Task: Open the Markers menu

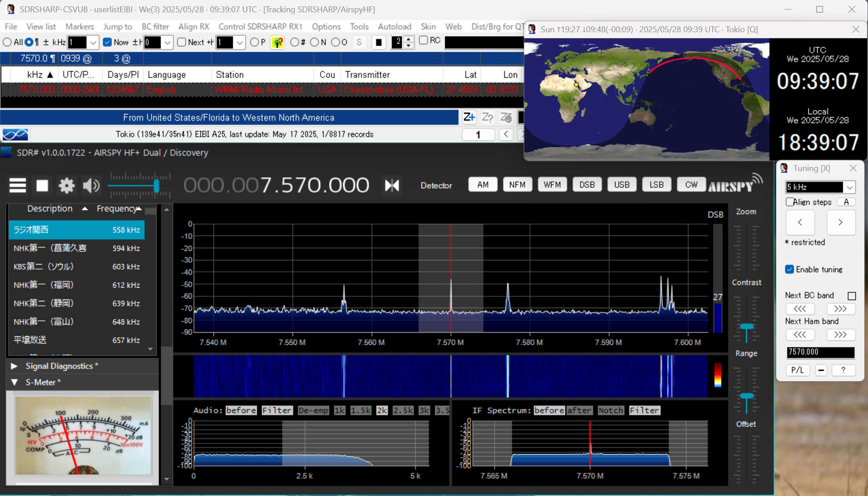Action: (79, 27)
